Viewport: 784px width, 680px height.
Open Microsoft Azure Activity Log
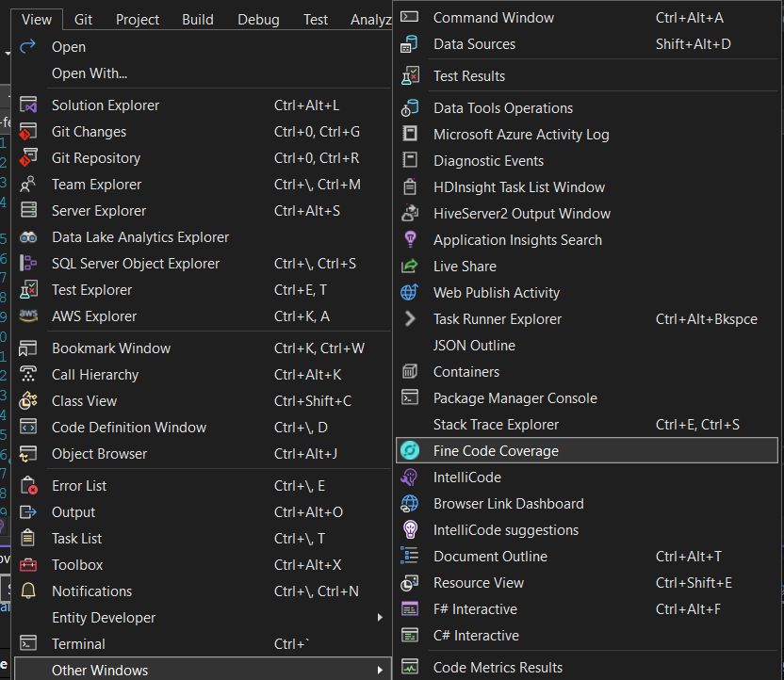(587, 135)
